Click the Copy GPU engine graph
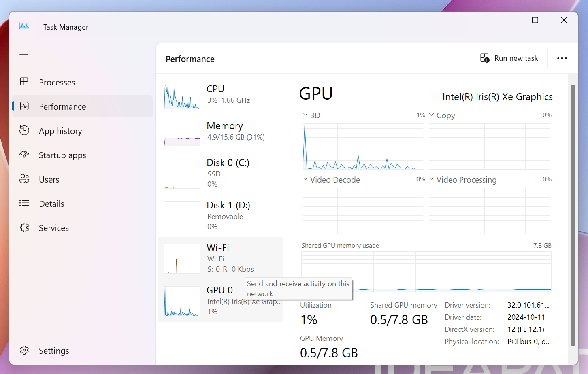Viewport: 588px width, 374px height. click(490, 147)
